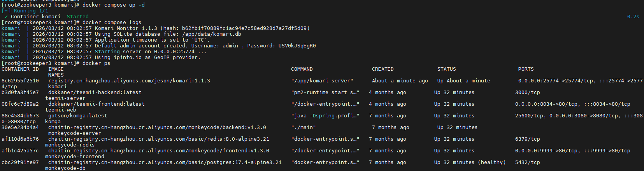The image size is (644, 171).
Task: Click the 'docker compose logs' command text
Action: pos(112,23)
